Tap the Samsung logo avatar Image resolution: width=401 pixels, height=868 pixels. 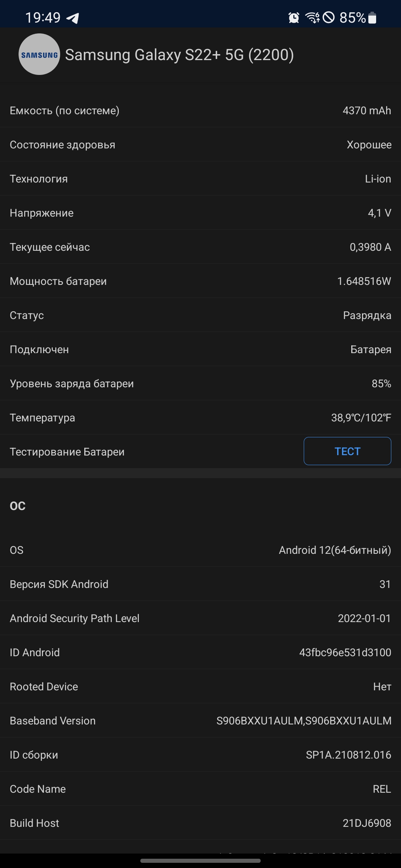[39, 55]
